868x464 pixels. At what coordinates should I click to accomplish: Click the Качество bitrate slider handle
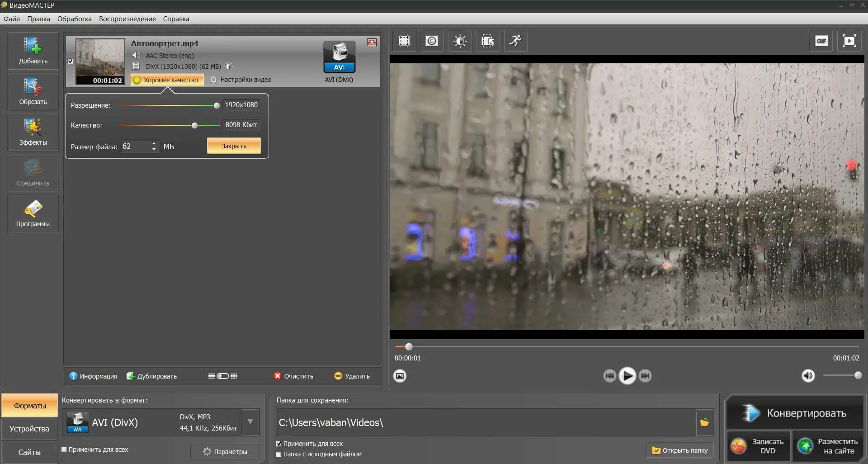(x=194, y=125)
